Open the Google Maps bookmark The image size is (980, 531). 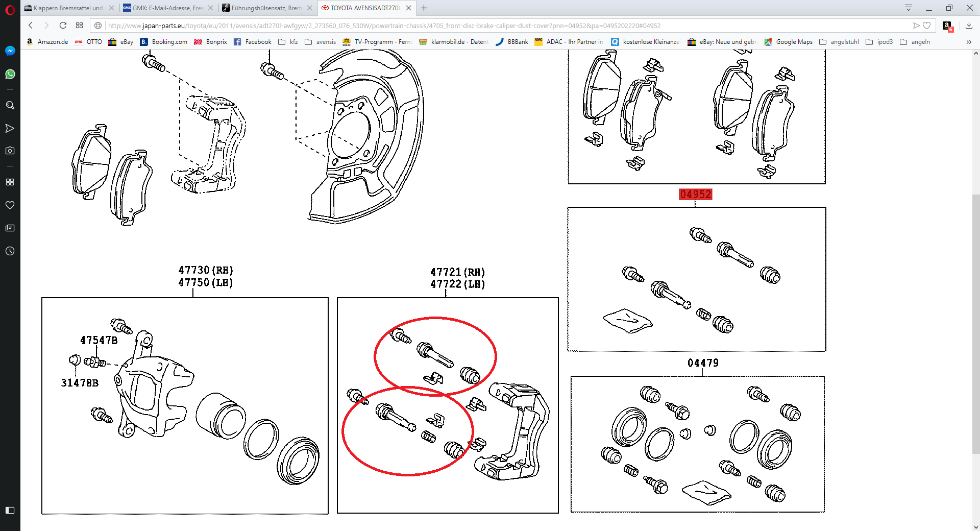(788, 42)
